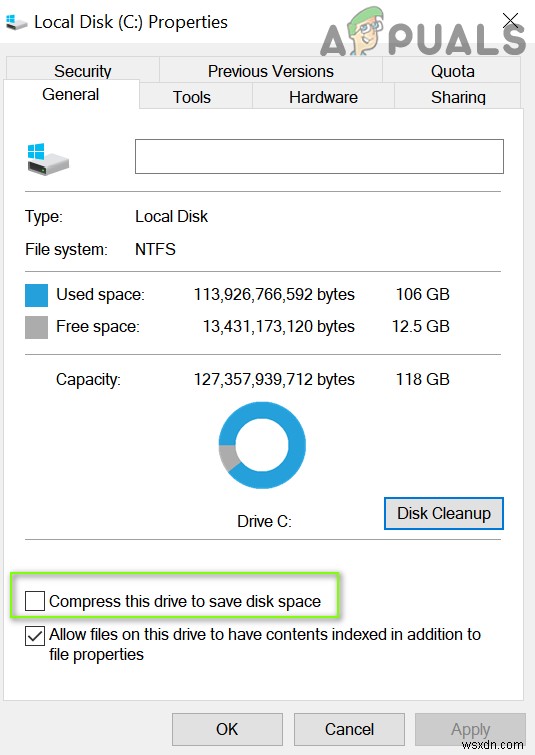Screen dimensions: 535x755
Task: Click the Local Disk (C:) Properties title text
Action: pyautogui.click(x=131, y=22)
